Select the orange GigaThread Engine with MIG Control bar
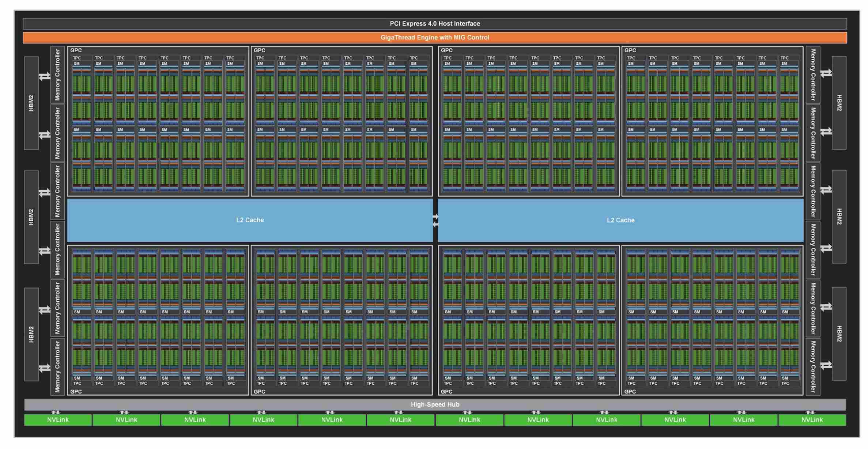The width and height of the screenshot is (868, 449). [x=434, y=38]
